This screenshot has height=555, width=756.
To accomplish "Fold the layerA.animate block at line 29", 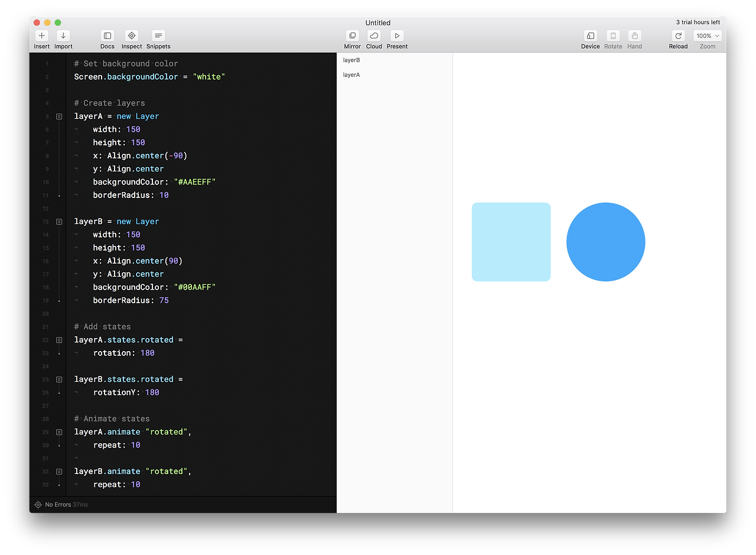I will tap(59, 432).
